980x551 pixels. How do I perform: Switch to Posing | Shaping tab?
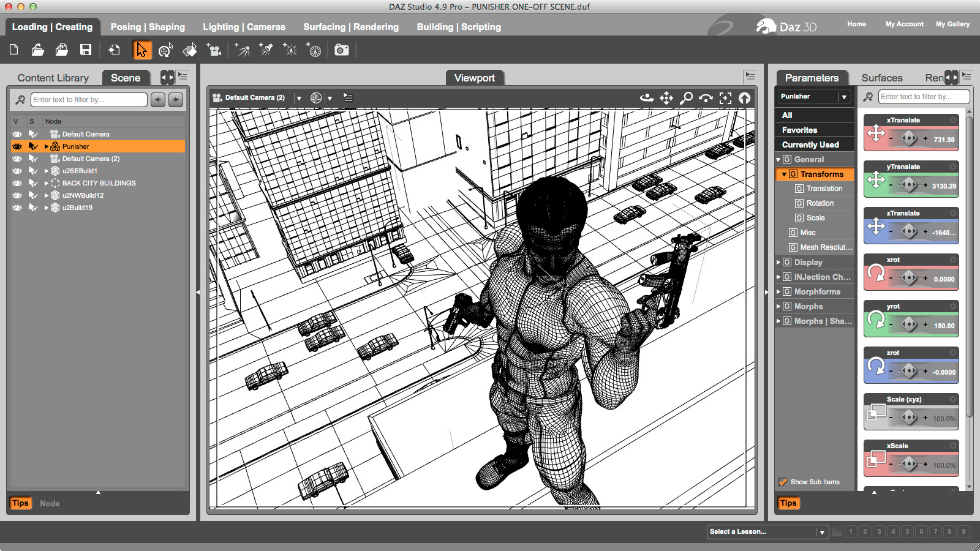pyautogui.click(x=148, y=27)
